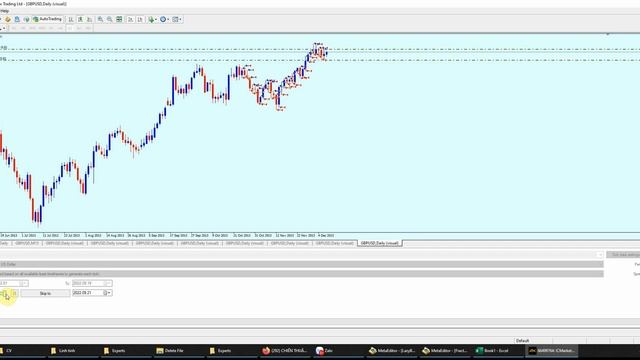Select the MetaTrader window in taskbar
640x360 pixels.
tap(552, 351)
